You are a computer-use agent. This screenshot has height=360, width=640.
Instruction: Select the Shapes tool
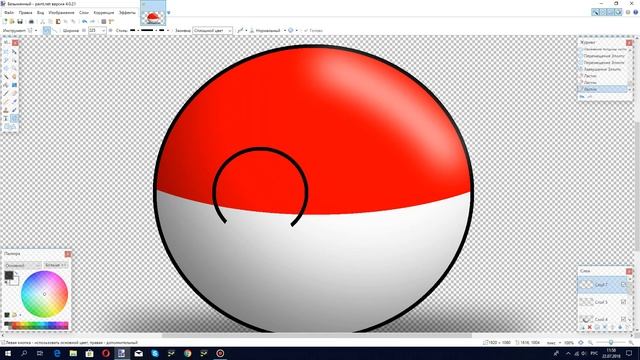point(10,127)
